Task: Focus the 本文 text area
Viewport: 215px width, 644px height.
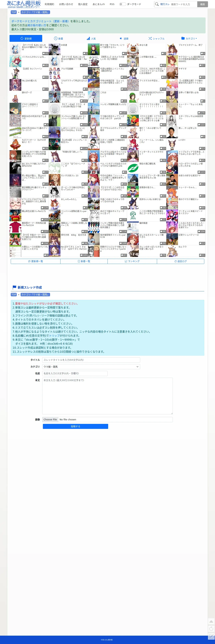Action: [x=107, y=396]
